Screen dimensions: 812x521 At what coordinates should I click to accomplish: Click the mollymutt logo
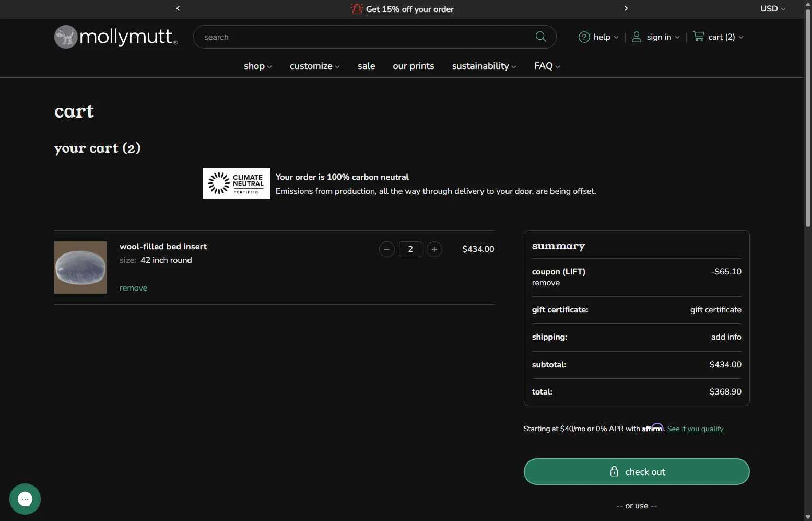tap(116, 37)
